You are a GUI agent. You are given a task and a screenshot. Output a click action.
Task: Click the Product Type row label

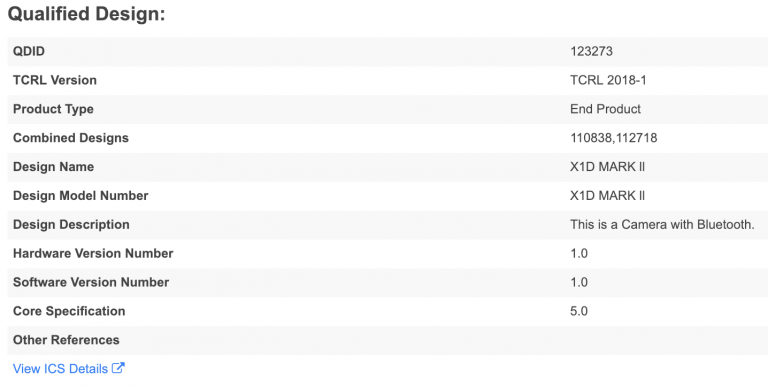[53, 109]
